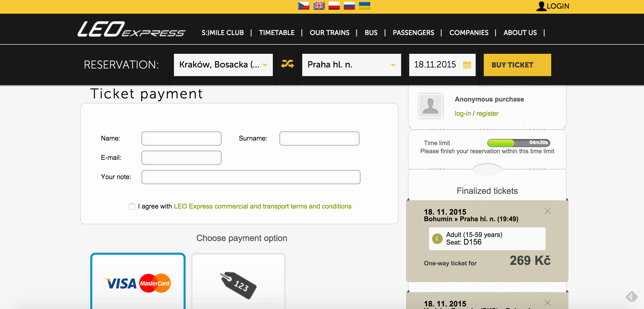Click the LEO Express logo
The width and height of the screenshot is (644, 309).
[131, 29]
